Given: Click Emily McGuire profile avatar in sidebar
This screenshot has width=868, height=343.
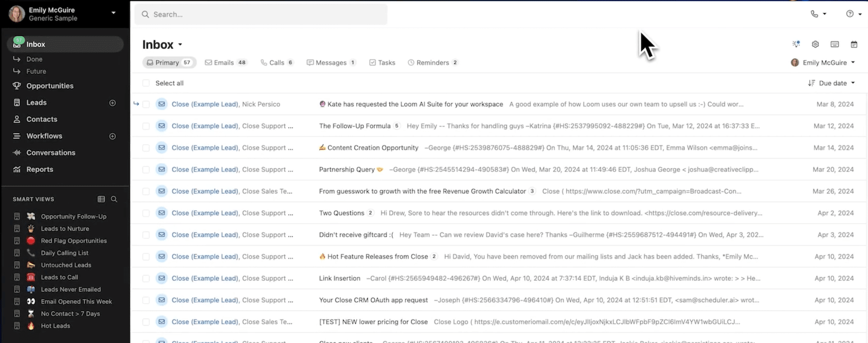Looking at the screenshot, I should click(x=16, y=14).
